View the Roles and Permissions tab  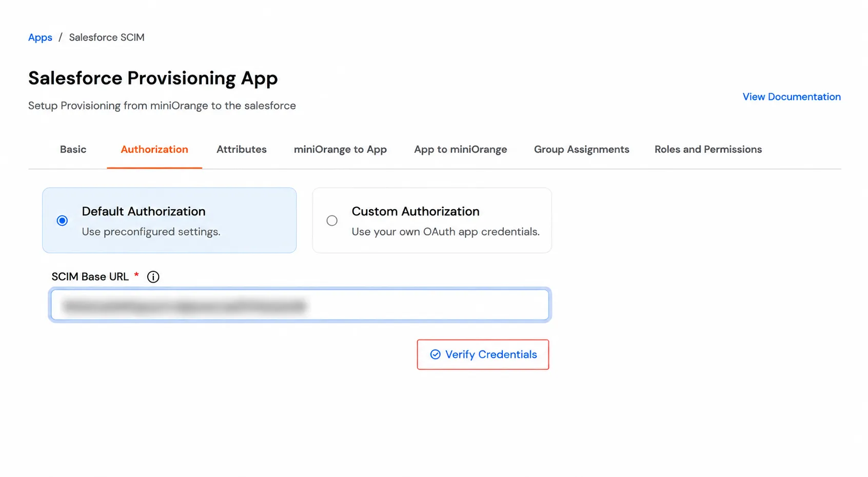click(708, 149)
